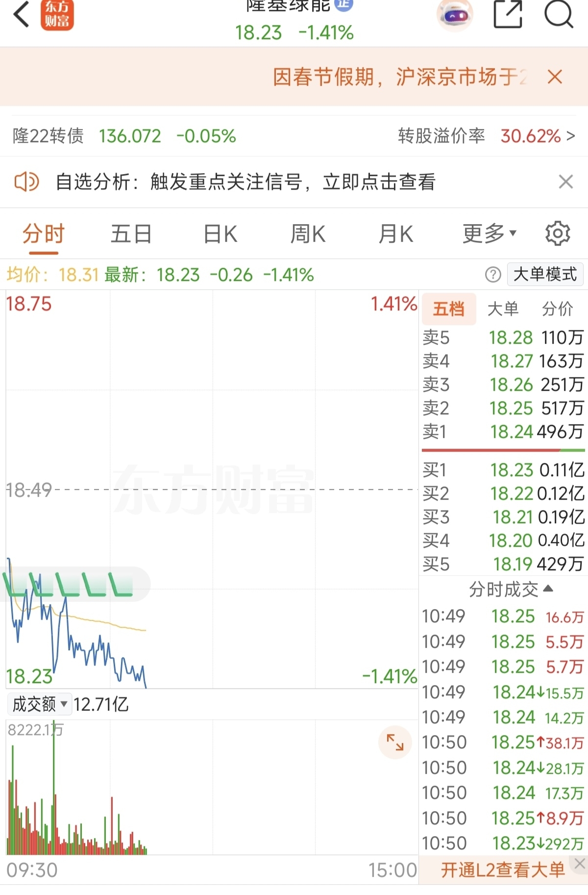Tap 开通L2查看大单 link
Viewport: 588px width, 895px height.
[503, 870]
